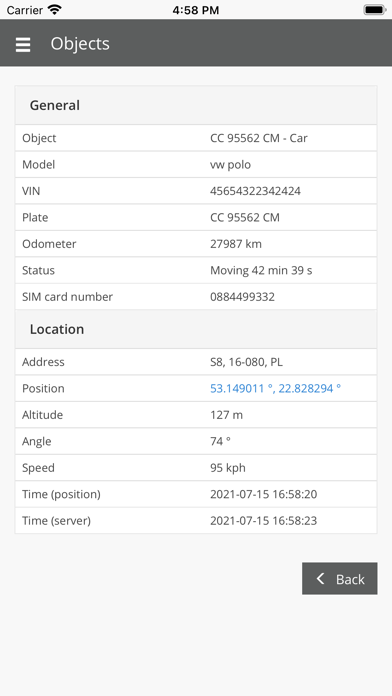Tap the Back button
Viewport: 392px width, 696px height.
[340, 578]
